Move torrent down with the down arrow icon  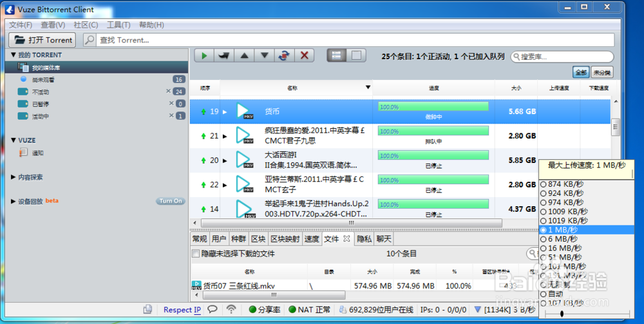265,55
